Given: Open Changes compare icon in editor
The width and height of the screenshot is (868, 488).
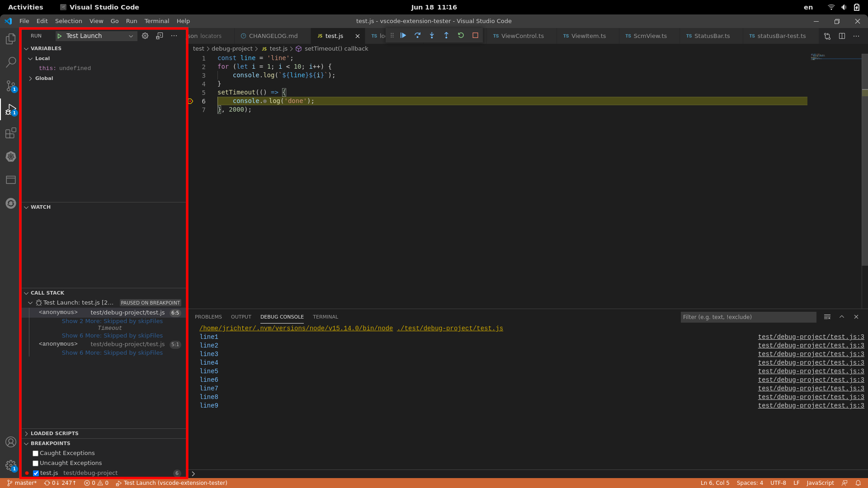Looking at the screenshot, I should click(x=827, y=36).
